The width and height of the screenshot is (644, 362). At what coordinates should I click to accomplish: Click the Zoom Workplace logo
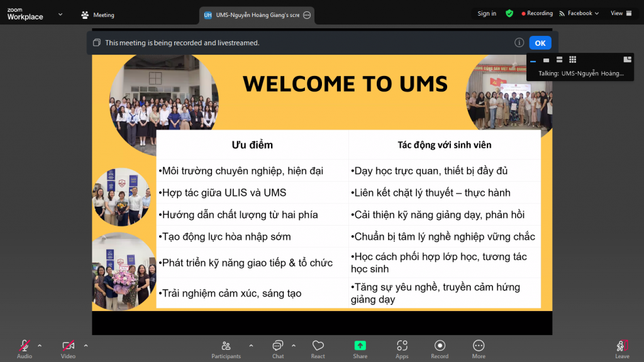pos(25,14)
